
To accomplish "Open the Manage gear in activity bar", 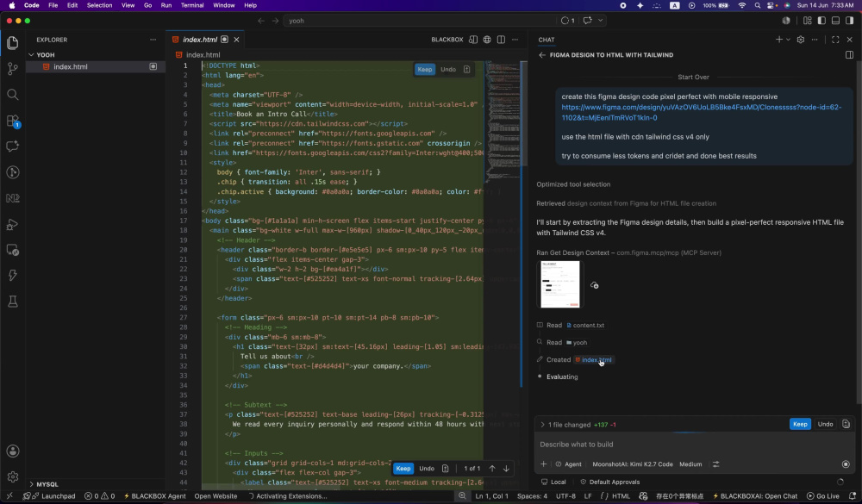I will point(13,476).
